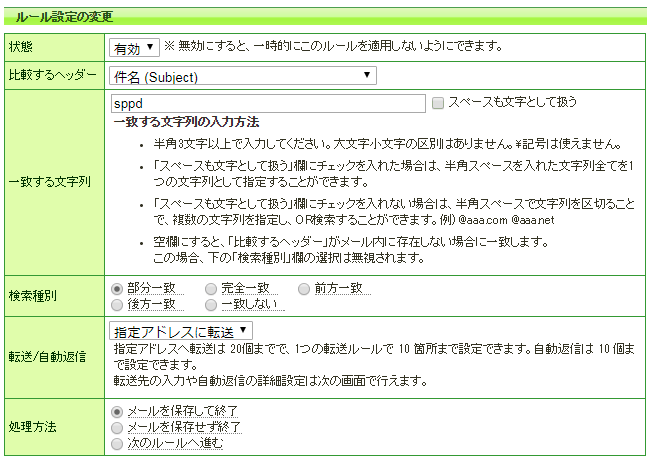Select the メールを保存せず終了 radio button
Image resolution: width=650 pixels, height=463 pixels.
[x=118, y=427]
